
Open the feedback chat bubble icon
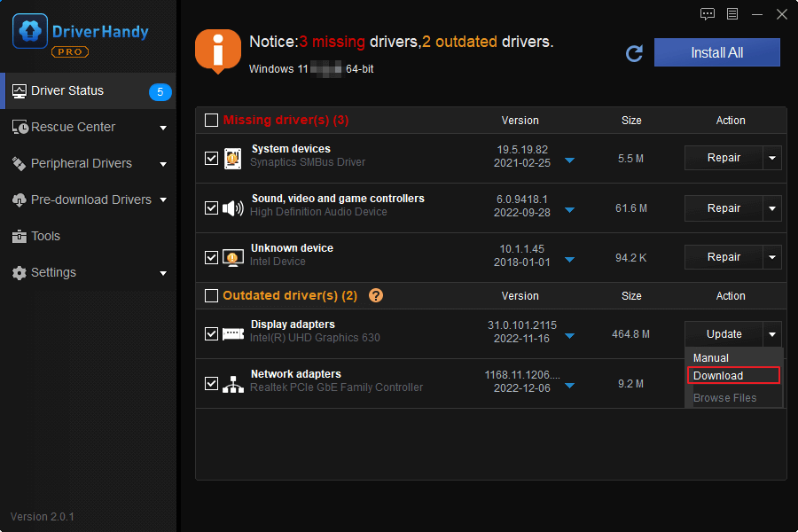708,14
